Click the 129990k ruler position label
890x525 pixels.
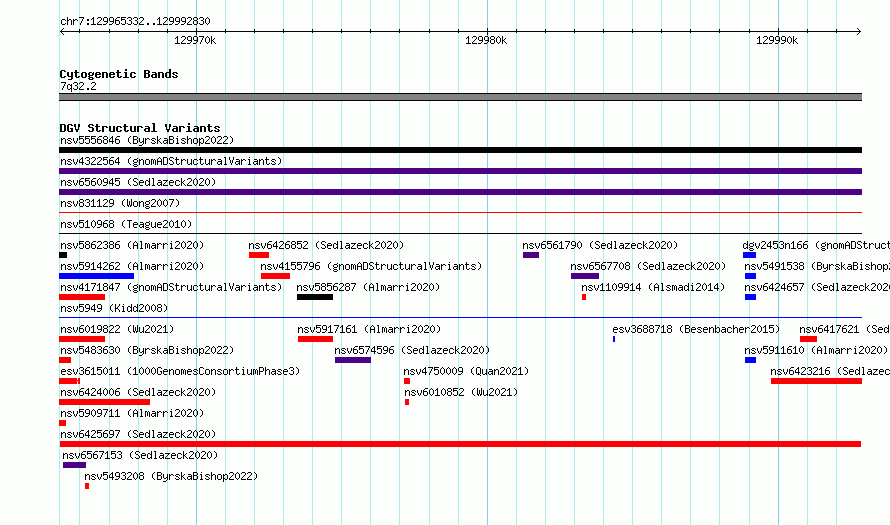(x=777, y=40)
